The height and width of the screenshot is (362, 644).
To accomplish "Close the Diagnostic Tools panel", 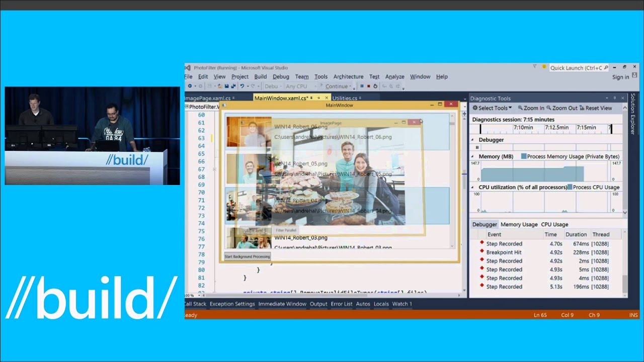I will pos(622,98).
